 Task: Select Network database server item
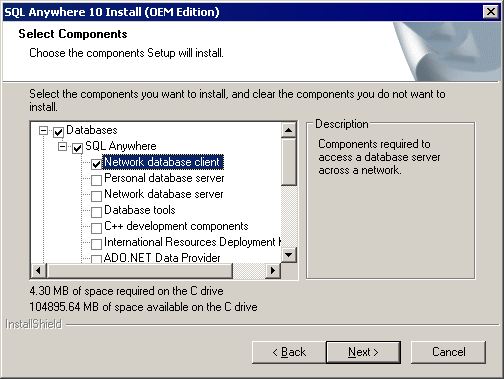point(164,194)
